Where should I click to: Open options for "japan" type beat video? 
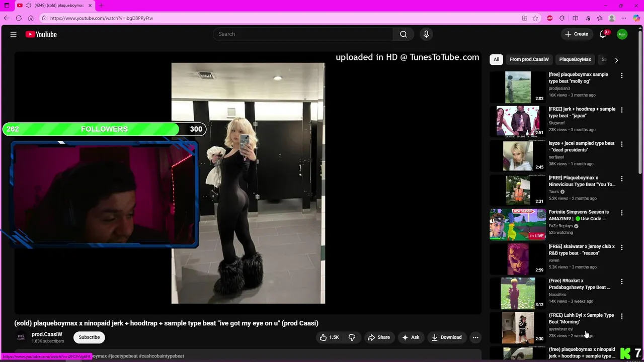pyautogui.click(x=621, y=110)
